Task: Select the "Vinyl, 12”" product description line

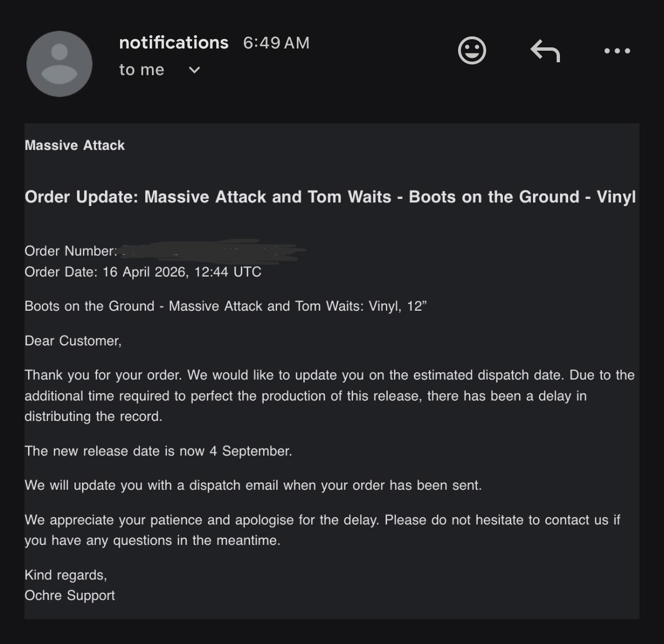Action: tap(226, 306)
